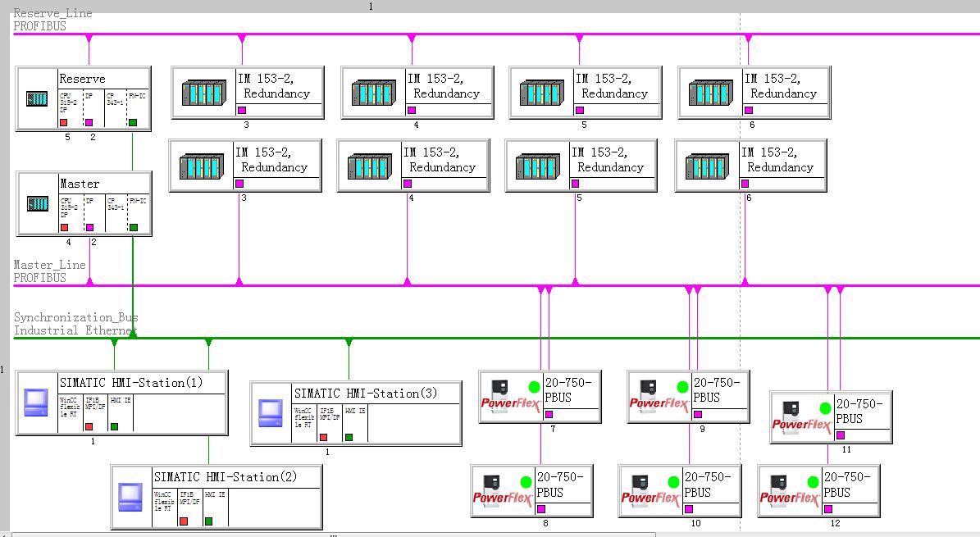Click red MPI/DP square in HMI-Station(2)

pos(184,521)
